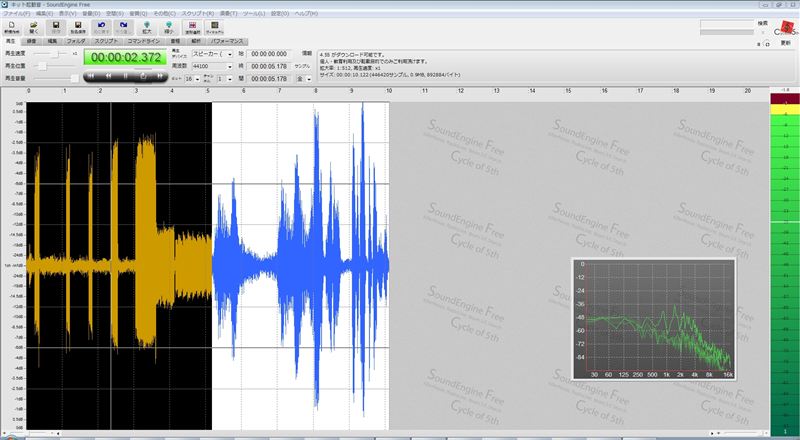Open the channel count 1 dropdown

click(x=224, y=79)
